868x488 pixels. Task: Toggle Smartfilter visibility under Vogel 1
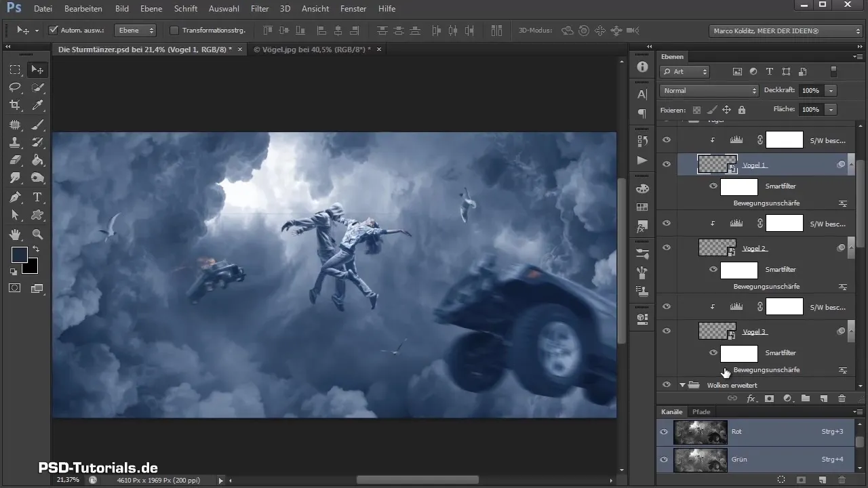[x=713, y=186]
